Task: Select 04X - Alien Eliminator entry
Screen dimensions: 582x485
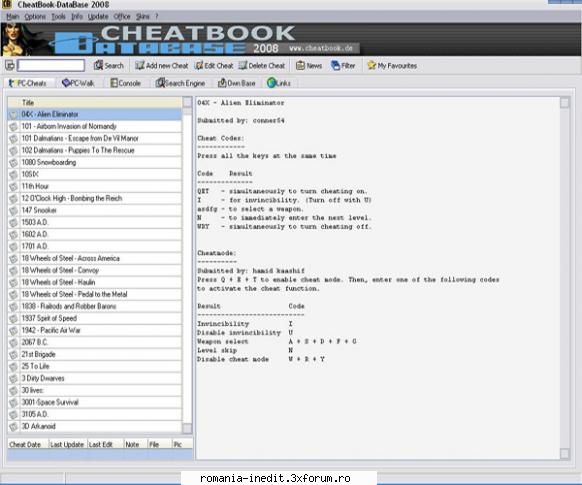Action: point(95,114)
